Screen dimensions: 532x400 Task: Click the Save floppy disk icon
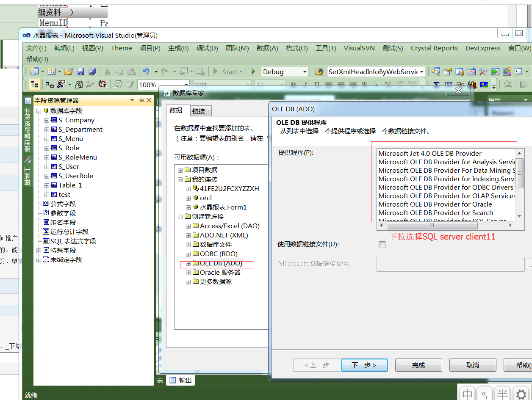[x=80, y=72]
